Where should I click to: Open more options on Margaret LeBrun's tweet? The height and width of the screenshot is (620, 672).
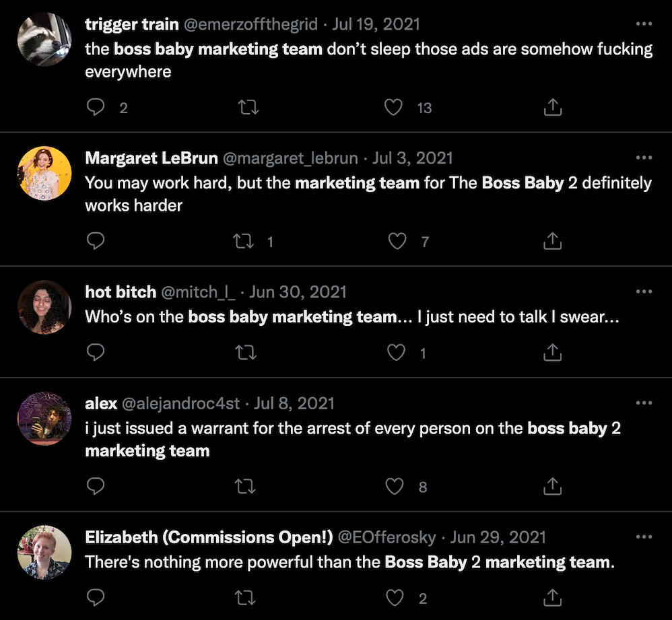click(x=644, y=158)
